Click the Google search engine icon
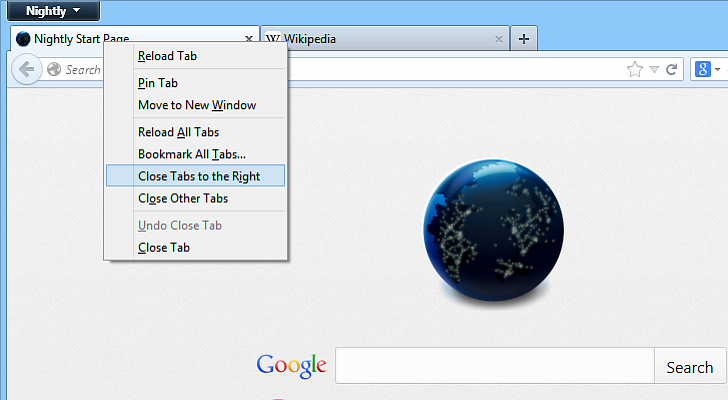The height and width of the screenshot is (400, 728). [702, 69]
